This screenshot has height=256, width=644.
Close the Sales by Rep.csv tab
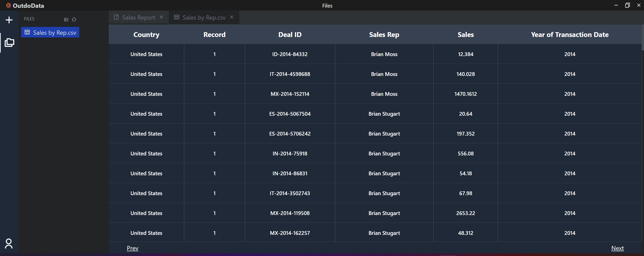(x=232, y=17)
